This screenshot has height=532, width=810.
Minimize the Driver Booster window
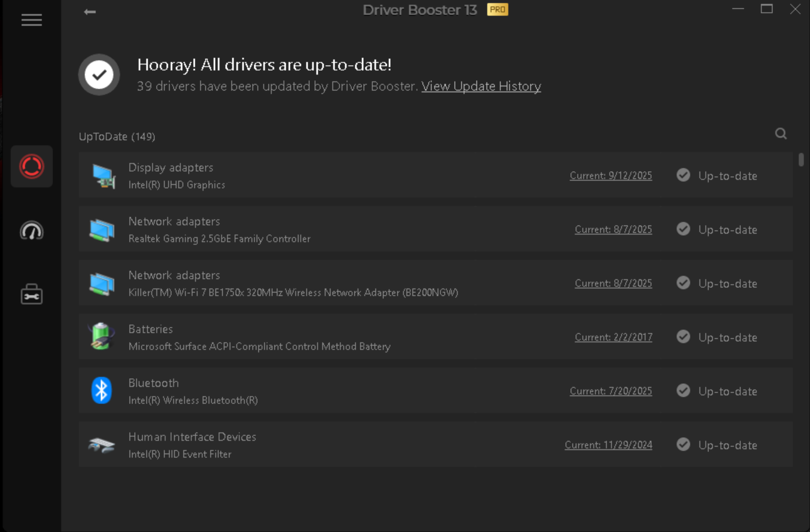(738, 9)
